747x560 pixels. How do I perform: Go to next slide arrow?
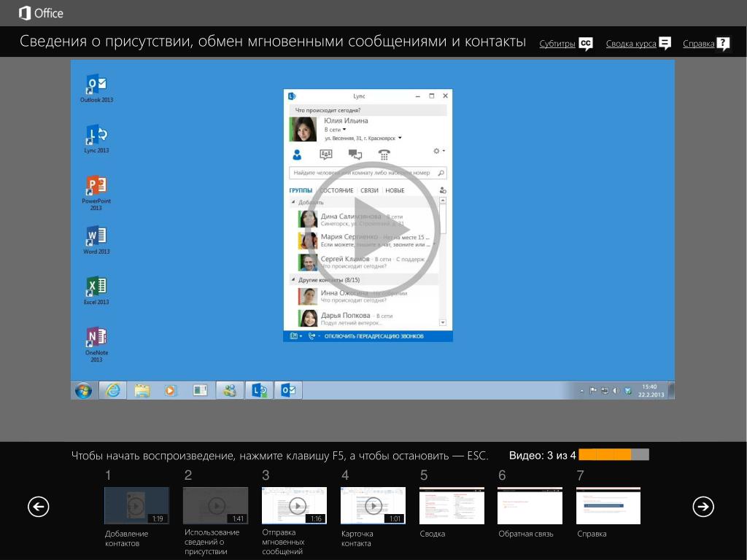point(703,506)
